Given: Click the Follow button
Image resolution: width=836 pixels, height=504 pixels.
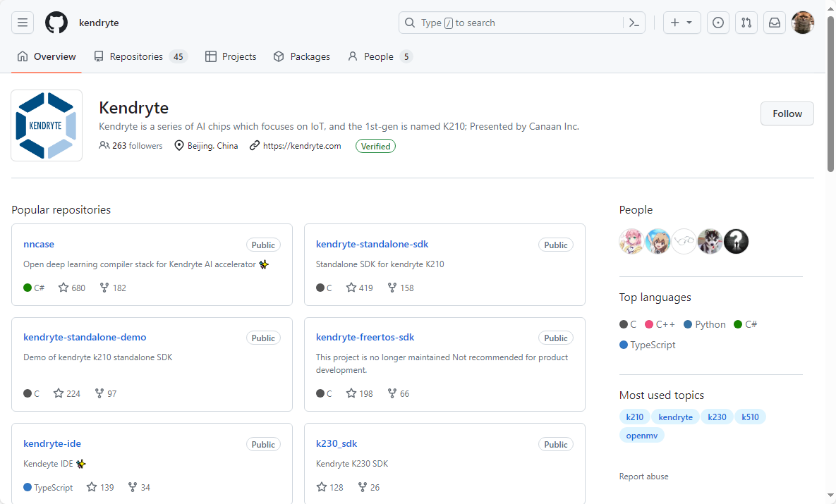Looking at the screenshot, I should coord(787,113).
